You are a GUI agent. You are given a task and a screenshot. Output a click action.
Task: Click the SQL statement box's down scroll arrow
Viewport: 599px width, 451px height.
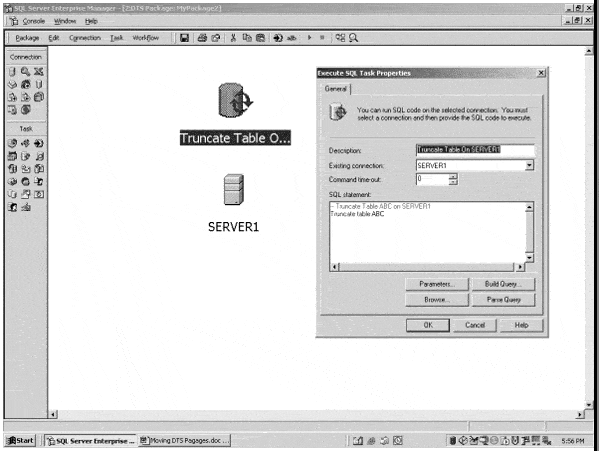click(x=529, y=258)
